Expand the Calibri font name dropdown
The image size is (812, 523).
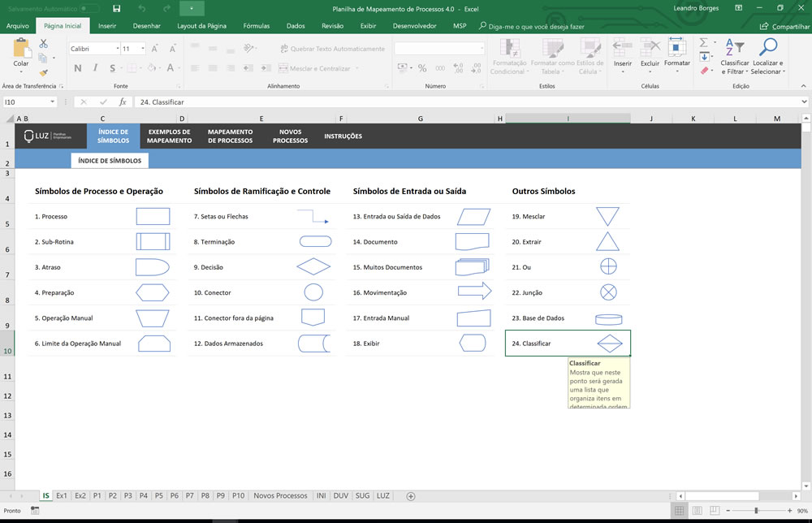(118, 49)
